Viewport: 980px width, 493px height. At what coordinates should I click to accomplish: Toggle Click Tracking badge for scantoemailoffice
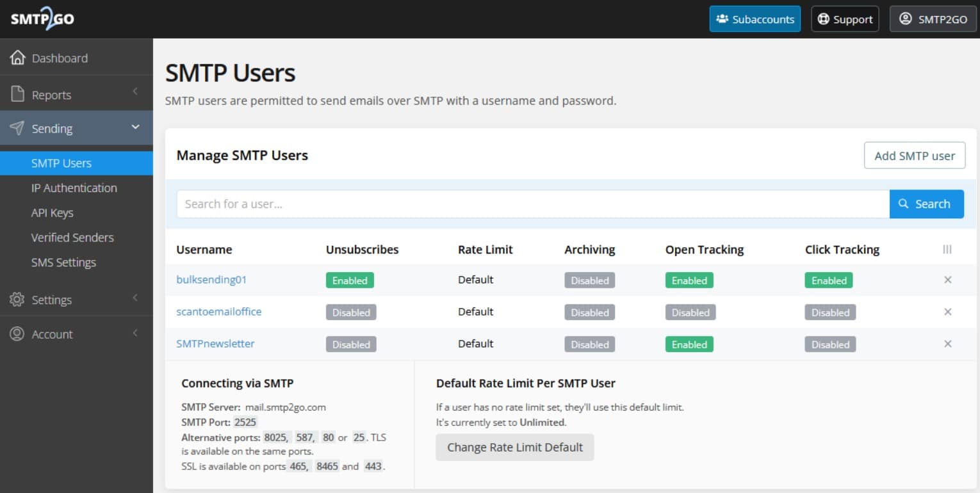point(830,312)
